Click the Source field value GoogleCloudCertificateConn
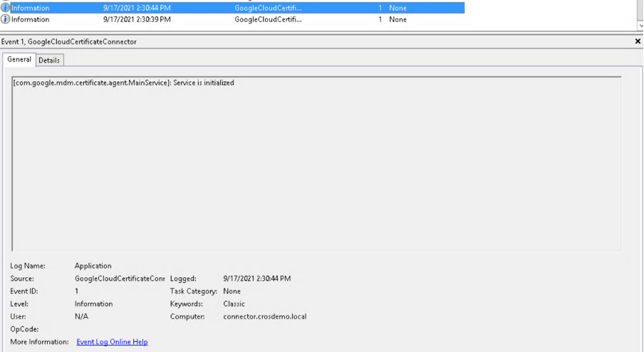644x352 pixels. click(120, 279)
